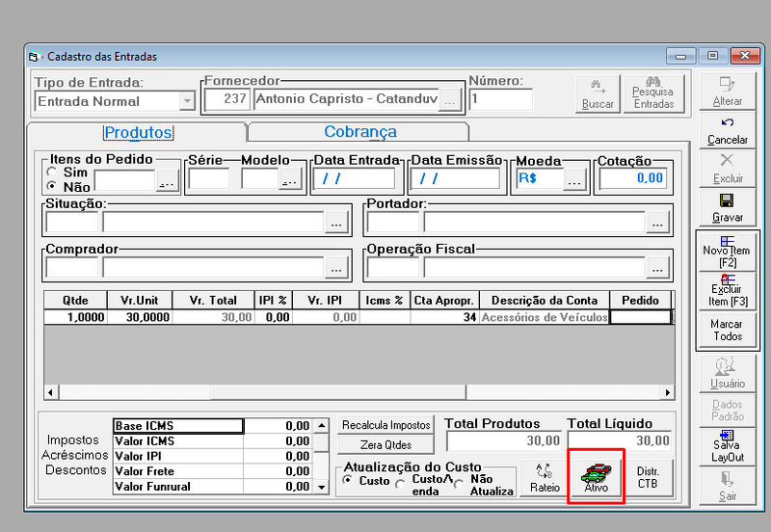771x532 pixels.
Task: Open Tipo de Entrada dropdown
Action: [x=187, y=101]
